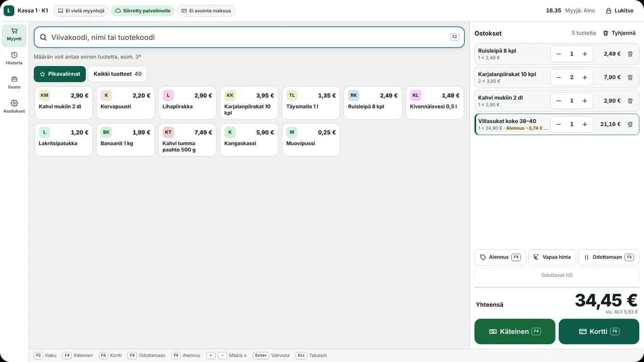Add Kivennäisvesi 0,5 l product
This screenshot has width=644, height=362.
click(435, 103)
